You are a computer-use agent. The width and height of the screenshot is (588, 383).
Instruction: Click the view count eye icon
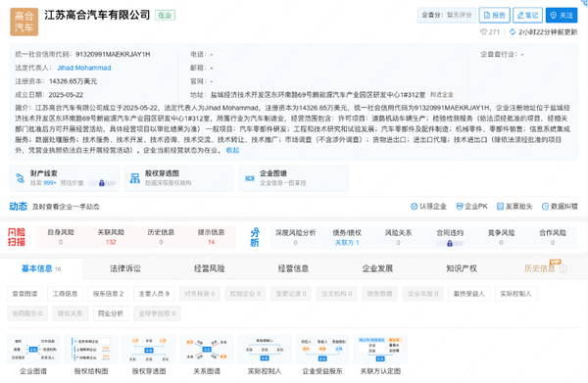click(x=483, y=32)
